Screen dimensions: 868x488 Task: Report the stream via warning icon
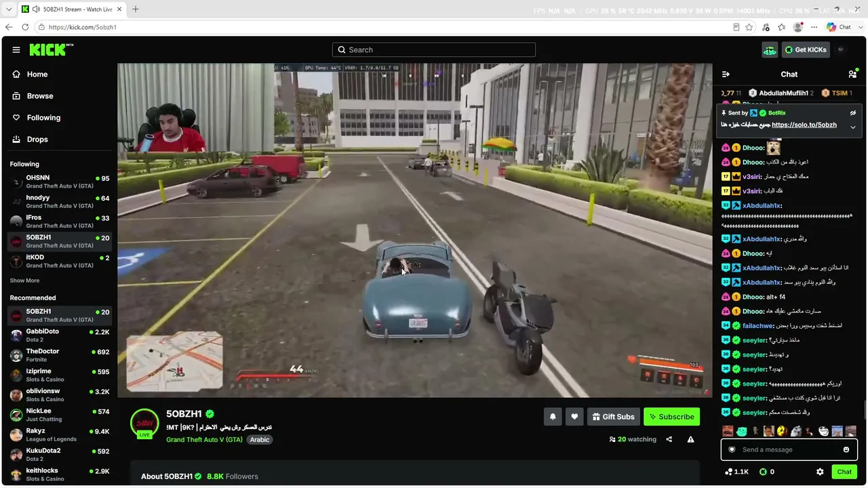click(690, 439)
